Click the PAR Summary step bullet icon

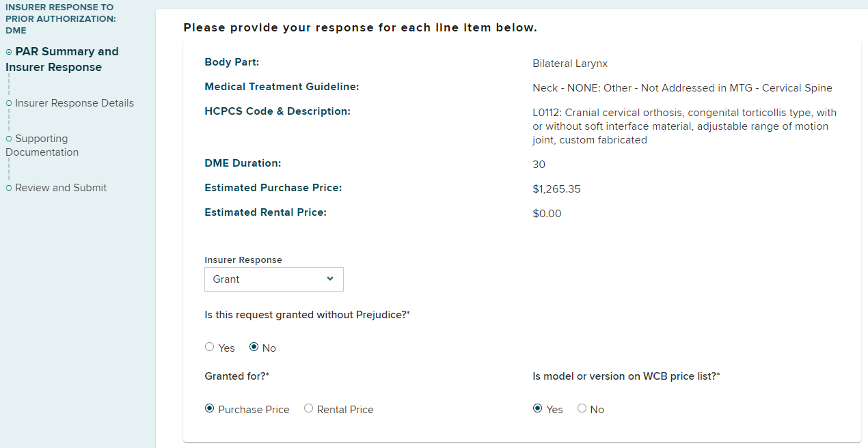click(9, 52)
